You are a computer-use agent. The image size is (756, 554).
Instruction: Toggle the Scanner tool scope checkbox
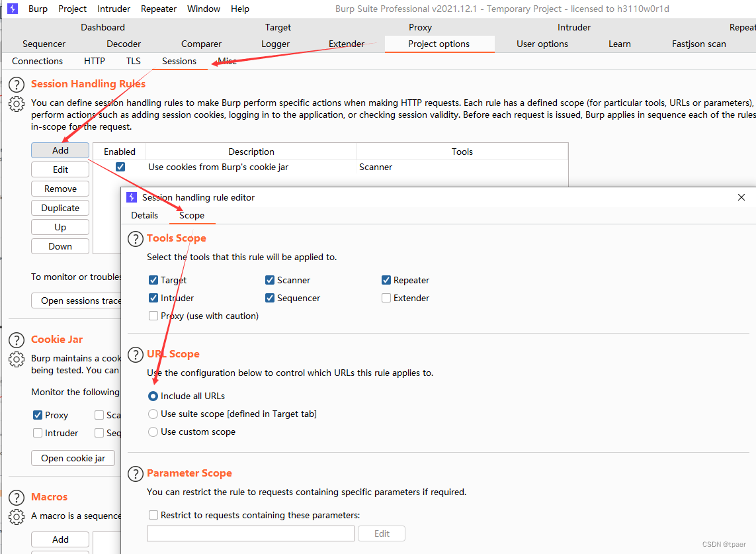click(x=269, y=280)
